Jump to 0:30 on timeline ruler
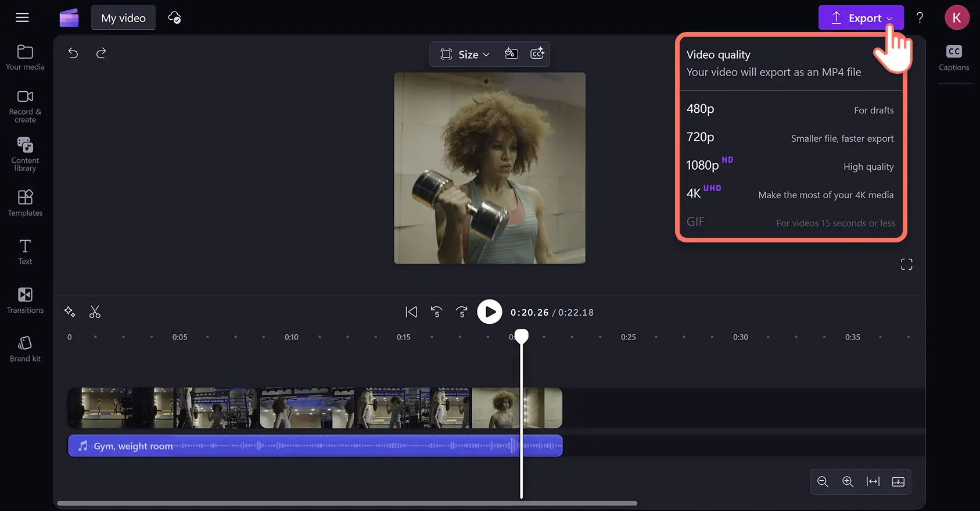 pos(741,337)
